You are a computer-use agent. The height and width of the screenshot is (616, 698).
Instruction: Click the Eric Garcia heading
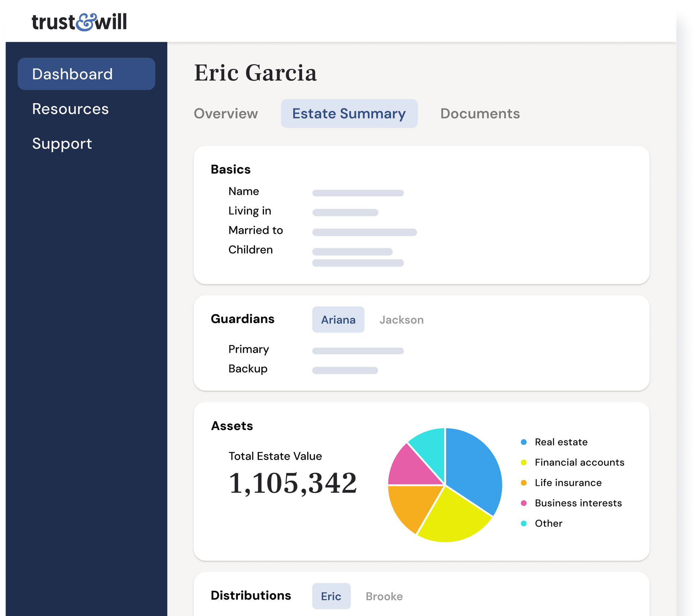255,73
